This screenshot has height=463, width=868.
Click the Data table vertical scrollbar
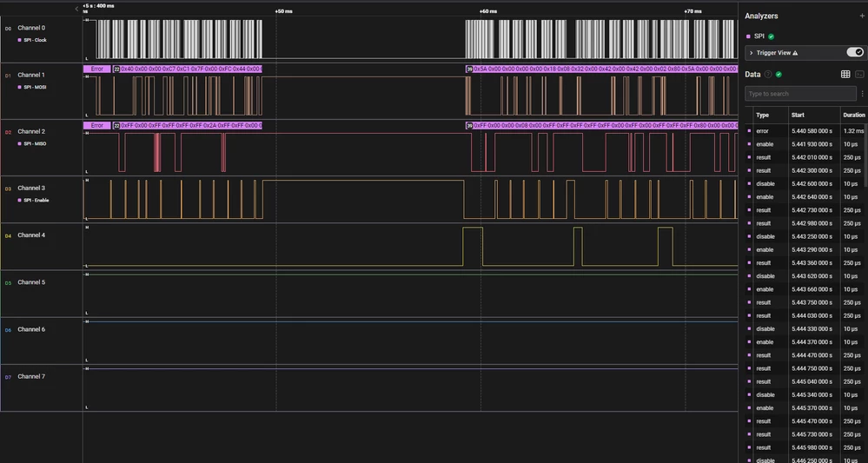coord(865,157)
